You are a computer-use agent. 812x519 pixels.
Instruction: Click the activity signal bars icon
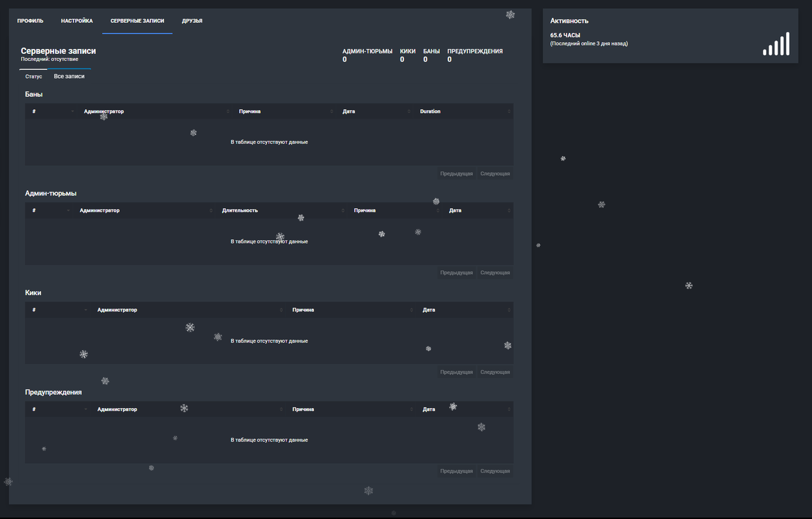point(776,44)
